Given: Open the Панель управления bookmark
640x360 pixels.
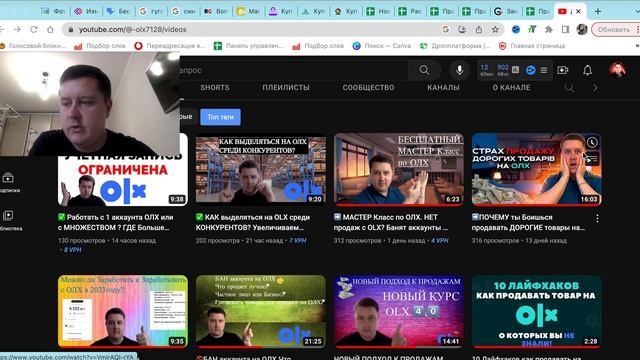Looking at the screenshot, I should point(249,46).
